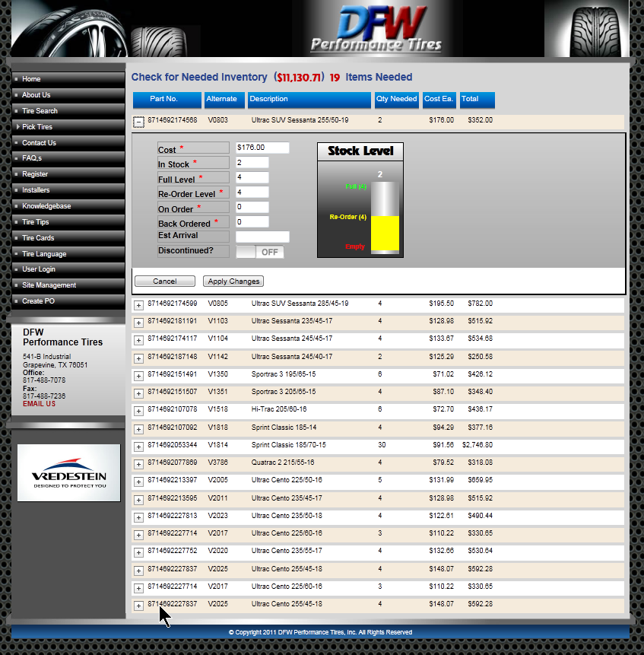The width and height of the screenshot is (644, 655).
Task: Click the yellow Stock Level gauge bar
Action: (x=385, y=233)
